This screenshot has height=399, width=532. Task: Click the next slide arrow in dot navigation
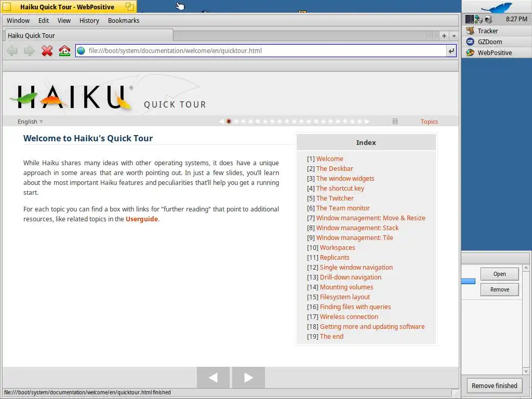[367, 122]
